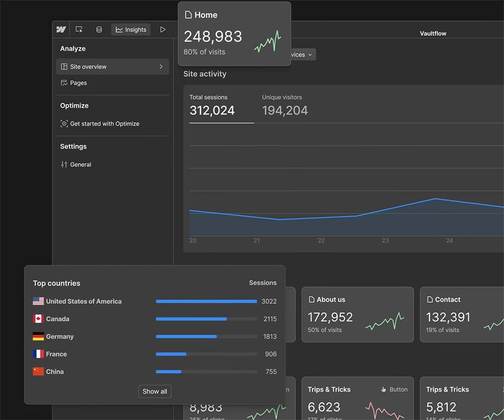This screenshot has width=504, height=420.
Task: Open Get started with Optimize
Action: click(x=104, y=123)
